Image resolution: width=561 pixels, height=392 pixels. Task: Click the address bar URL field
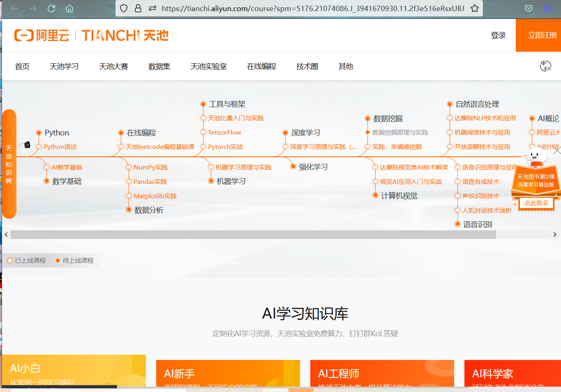pos(313,8)
